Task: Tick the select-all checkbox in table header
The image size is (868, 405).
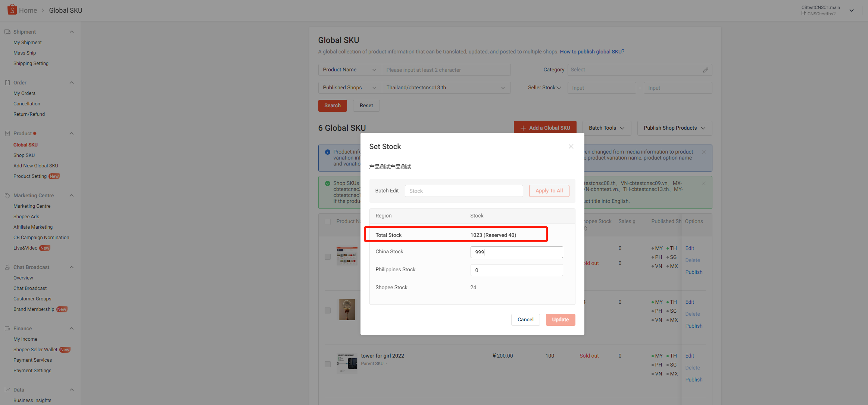Action: coord(328,222)
